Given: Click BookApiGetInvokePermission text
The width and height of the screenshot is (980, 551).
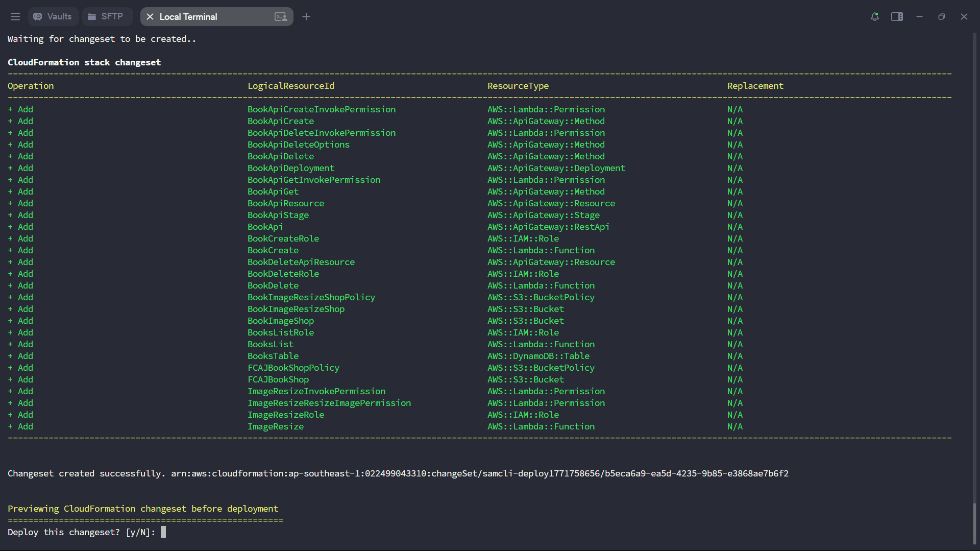Looking at the screenshot, I should (314, 180).
